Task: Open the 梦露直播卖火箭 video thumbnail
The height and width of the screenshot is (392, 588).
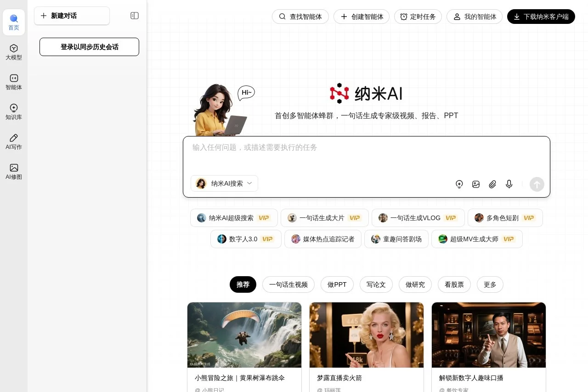Action: (366, 335)
